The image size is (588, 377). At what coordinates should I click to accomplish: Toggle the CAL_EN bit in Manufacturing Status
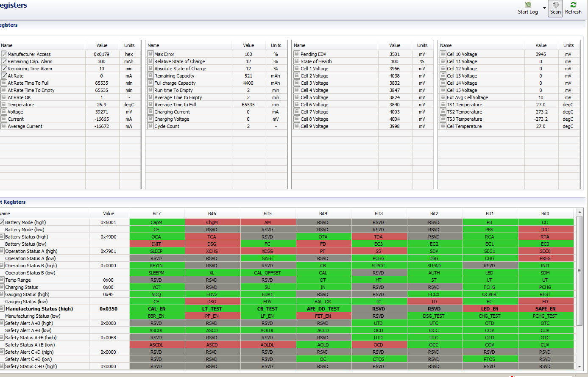[157, 309]
